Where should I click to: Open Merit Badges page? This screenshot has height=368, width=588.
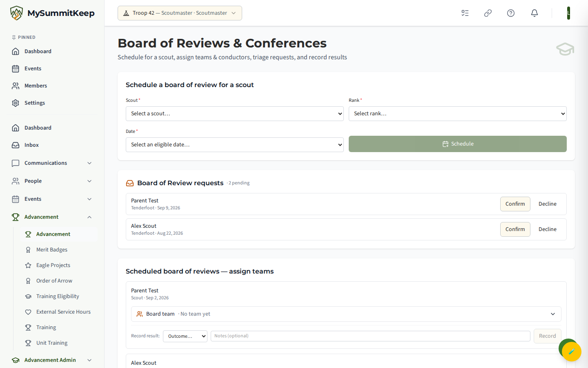(x=59, y=250)
